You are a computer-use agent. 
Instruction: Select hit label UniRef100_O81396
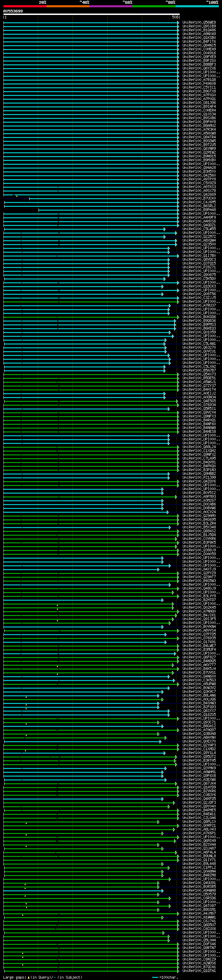199,103
